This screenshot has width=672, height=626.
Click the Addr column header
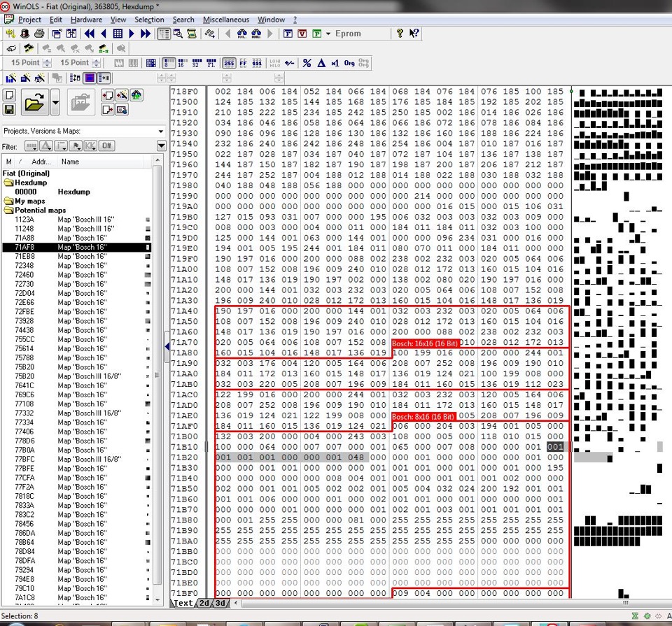(41, 162)
